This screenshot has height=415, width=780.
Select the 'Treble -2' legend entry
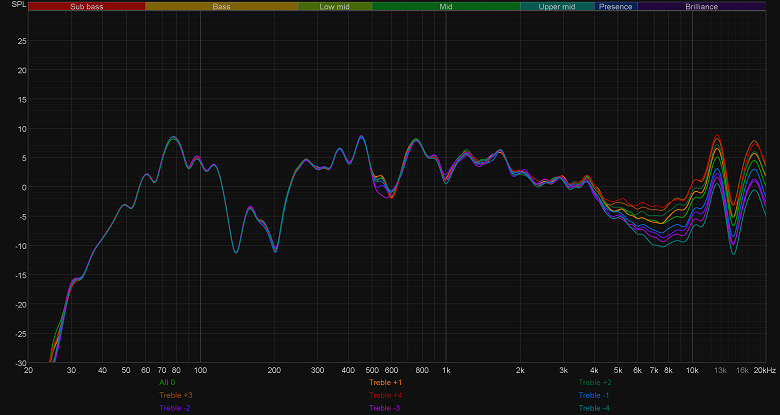pos(175,408)
